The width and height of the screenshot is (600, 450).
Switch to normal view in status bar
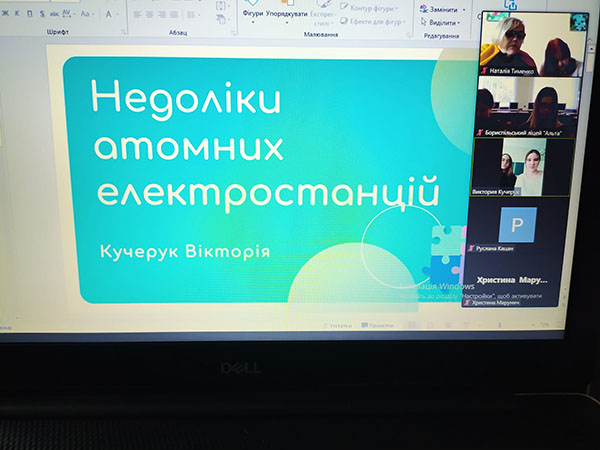coord(411,325)
